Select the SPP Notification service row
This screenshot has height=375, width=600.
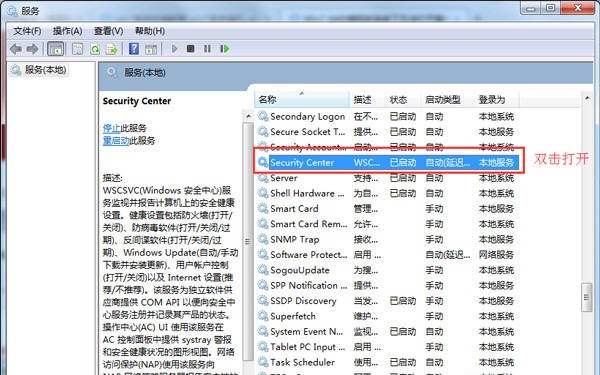(387, 285)
